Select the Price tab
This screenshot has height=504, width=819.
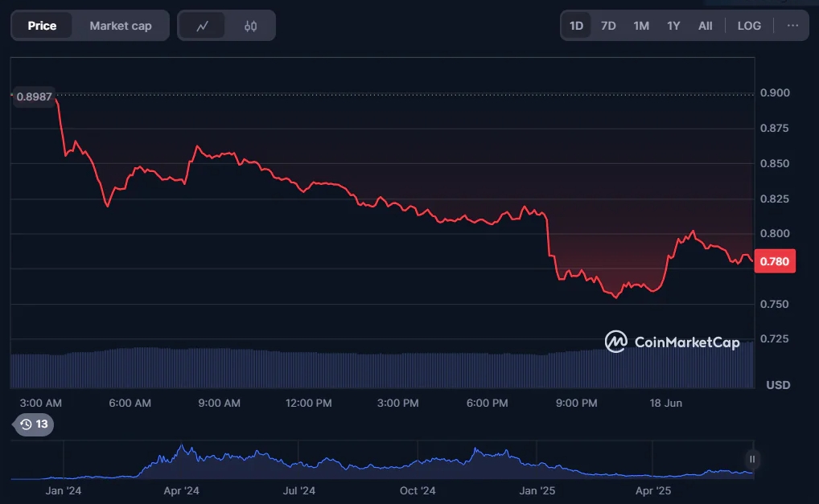pyautogui.click(x=42, y=26)
